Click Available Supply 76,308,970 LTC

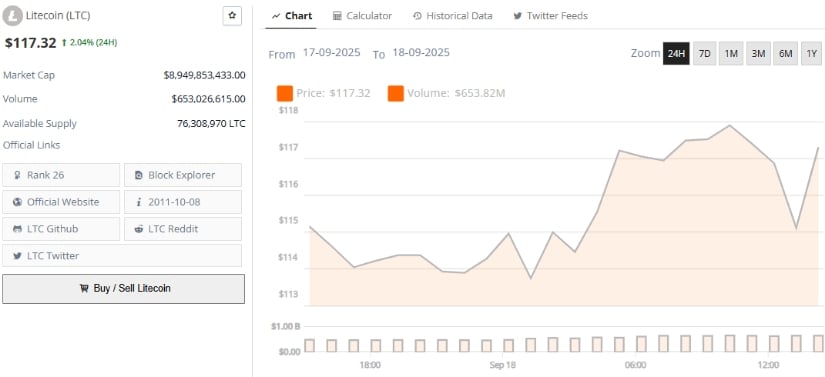[x=211, y=124]
